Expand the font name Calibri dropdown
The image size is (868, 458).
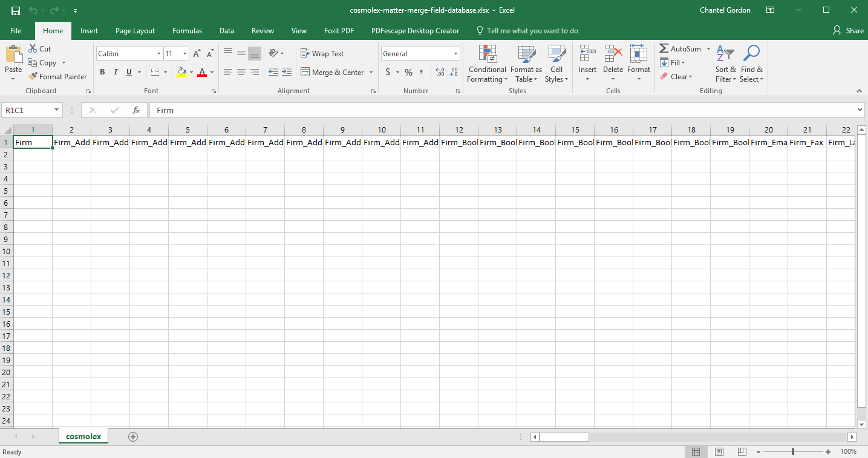(158, 54)
